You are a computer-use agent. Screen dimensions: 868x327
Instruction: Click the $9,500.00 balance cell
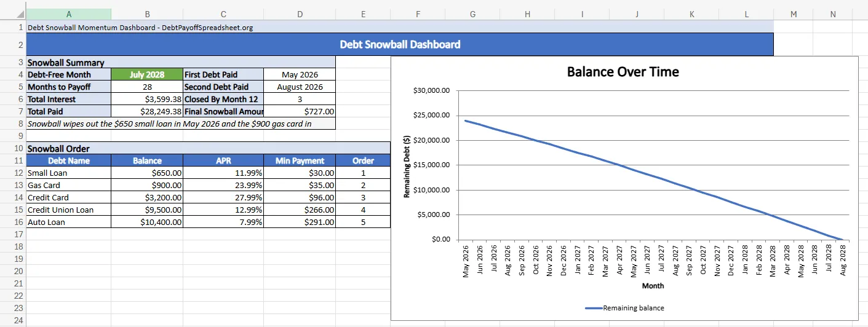147,210
